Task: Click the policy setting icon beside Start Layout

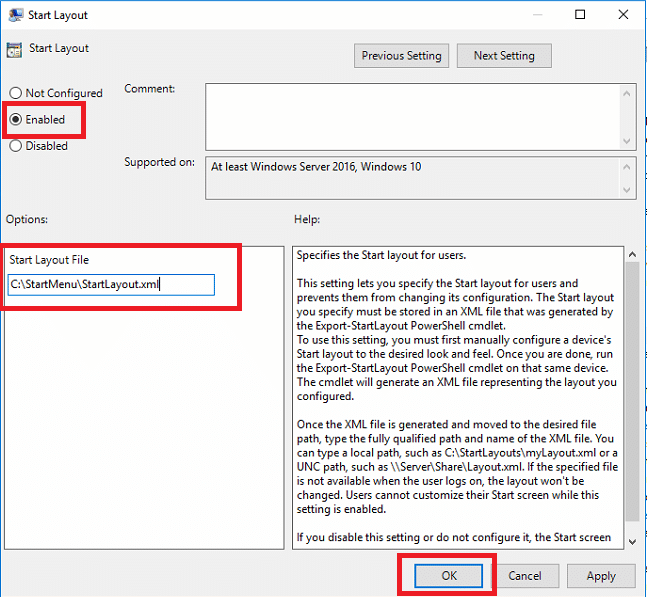Action: [x=14, y=50]
